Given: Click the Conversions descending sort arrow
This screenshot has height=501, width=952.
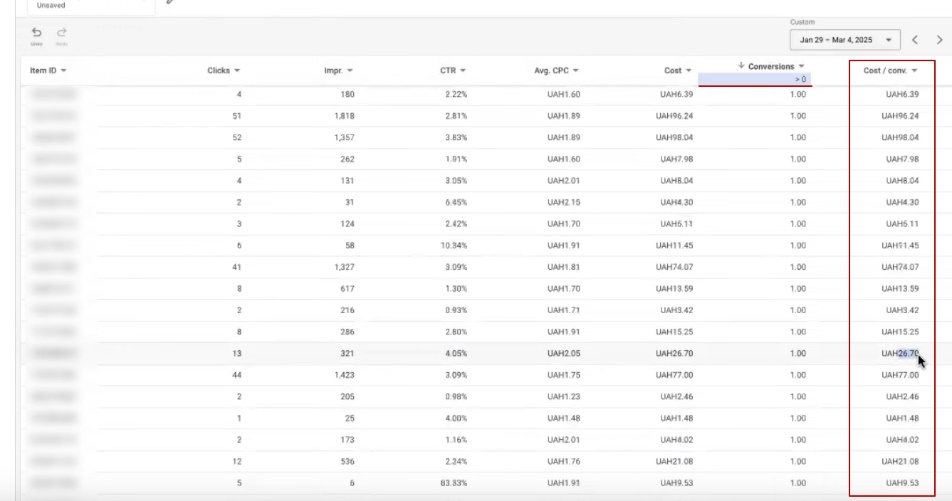Looking at the screenshot, I should 741,66.
